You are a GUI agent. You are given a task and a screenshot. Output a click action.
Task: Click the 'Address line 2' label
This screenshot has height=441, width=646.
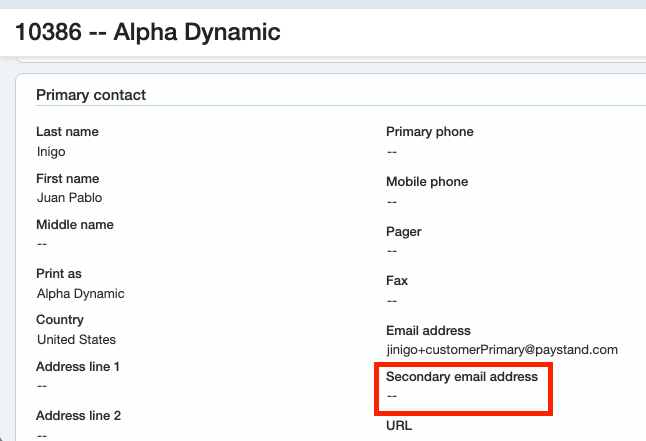coord(78,415)
